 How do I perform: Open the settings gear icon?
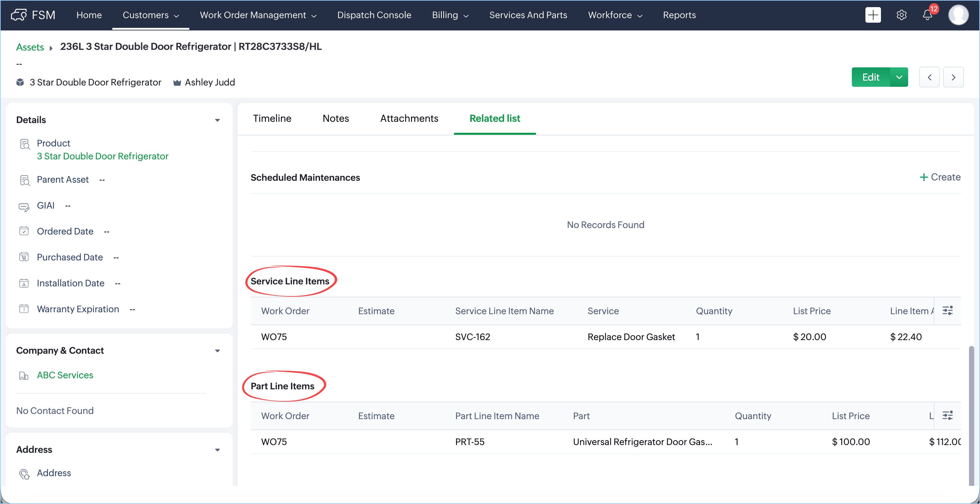[901, 15]
